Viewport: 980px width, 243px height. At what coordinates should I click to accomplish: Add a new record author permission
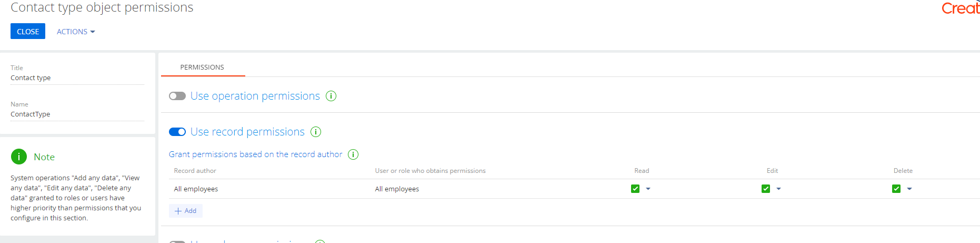(186, 211)
